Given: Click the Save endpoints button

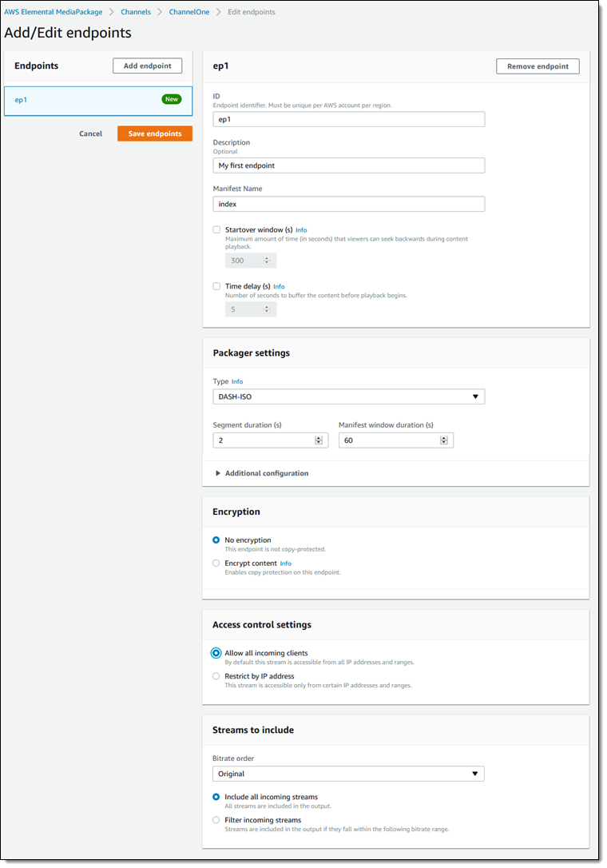Looking at the screenshot, I should click(155, 133).
